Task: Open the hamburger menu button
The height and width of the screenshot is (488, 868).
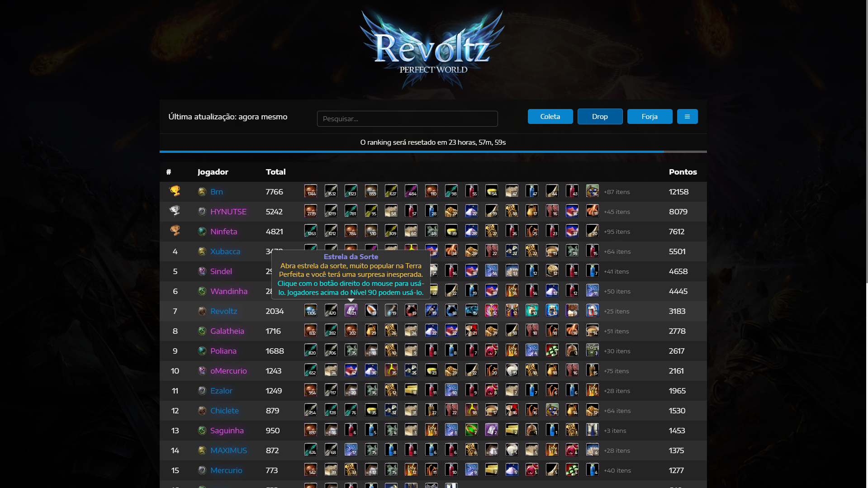Action: click(687, 116)
